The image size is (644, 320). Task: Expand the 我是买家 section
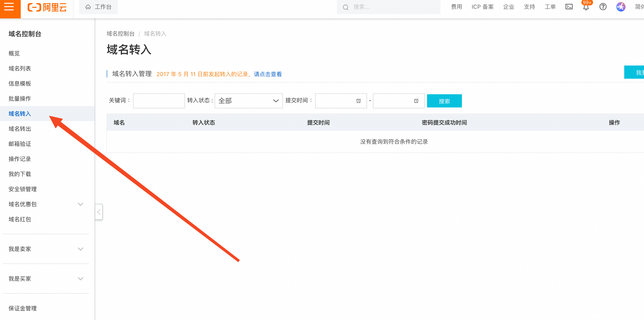tap(80, 279)
